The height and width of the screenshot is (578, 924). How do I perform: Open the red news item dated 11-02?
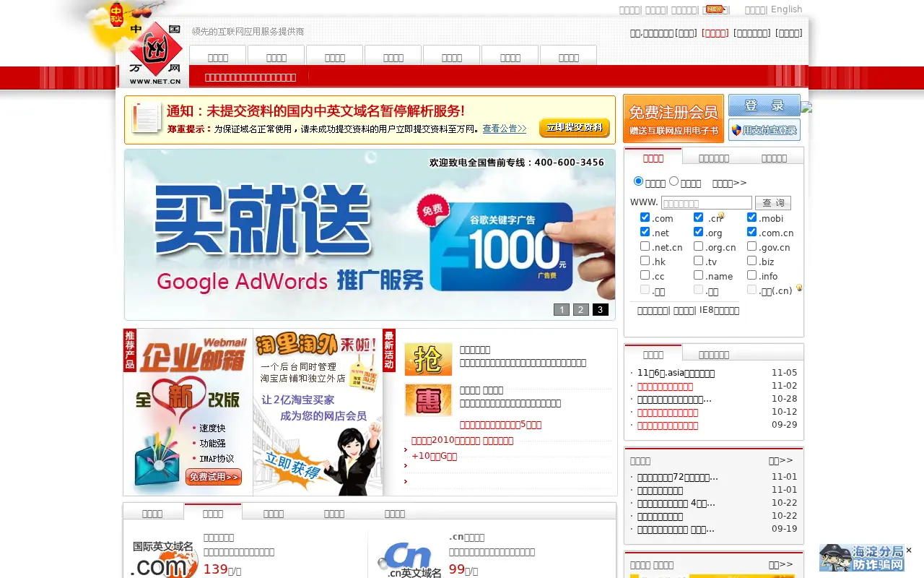[665, 386]
